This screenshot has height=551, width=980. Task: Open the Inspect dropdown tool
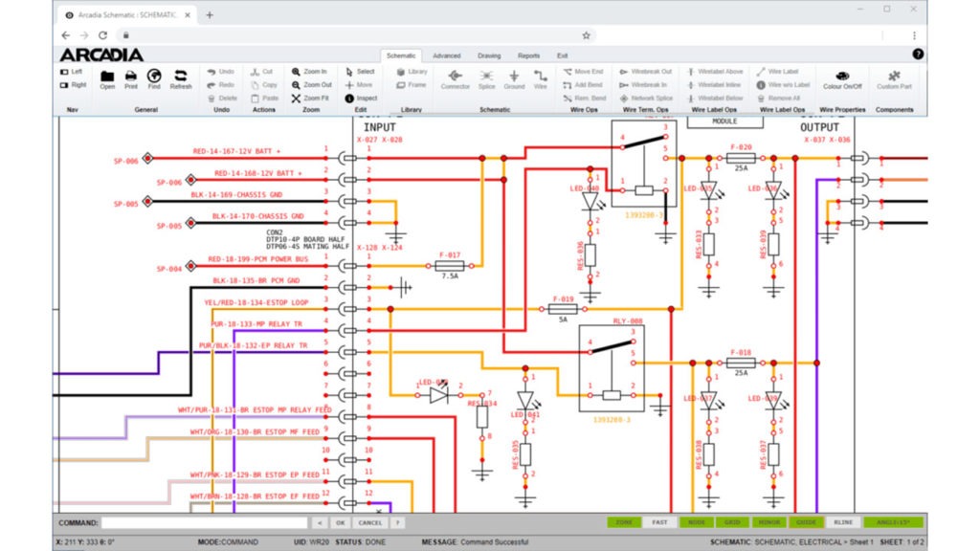point(364,98)
